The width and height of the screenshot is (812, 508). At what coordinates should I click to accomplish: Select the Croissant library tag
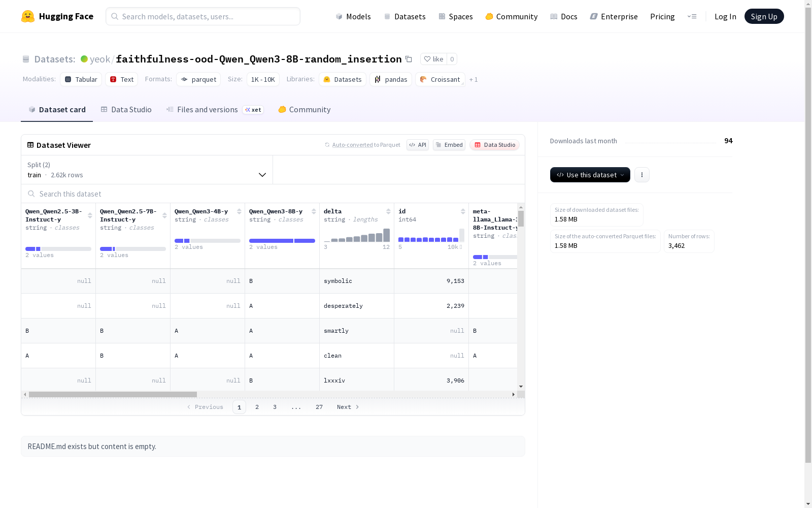(440, 79)
